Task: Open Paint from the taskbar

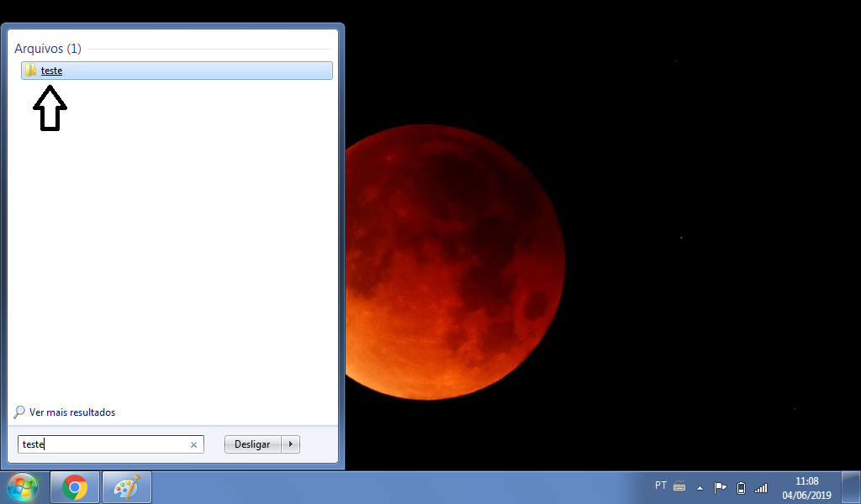Action: point(127,487)
